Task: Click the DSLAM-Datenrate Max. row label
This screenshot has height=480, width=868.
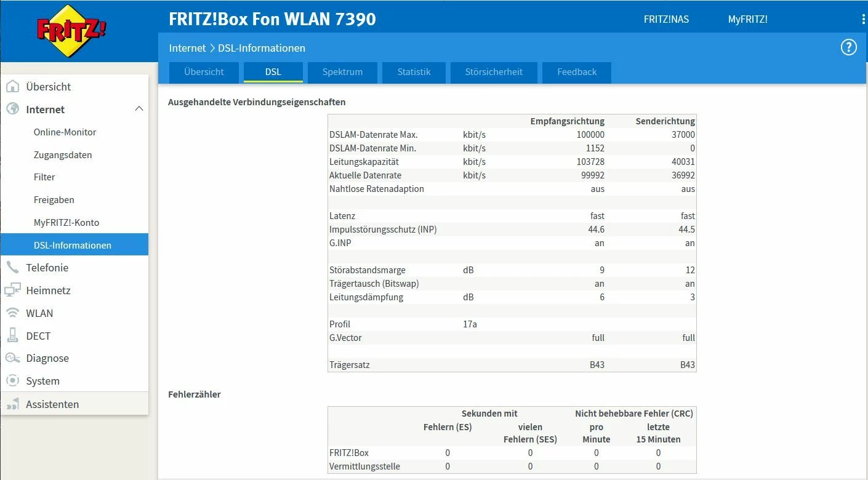Action: [374, 135]
